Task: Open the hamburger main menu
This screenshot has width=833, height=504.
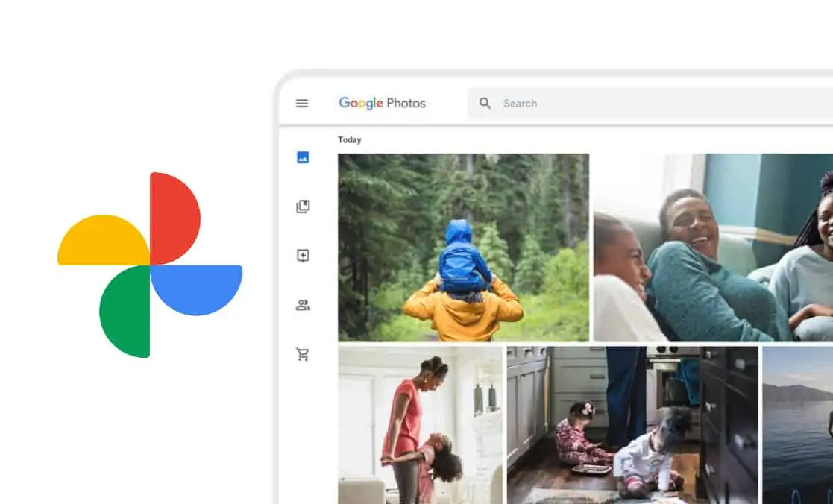Action: point(302,104)
